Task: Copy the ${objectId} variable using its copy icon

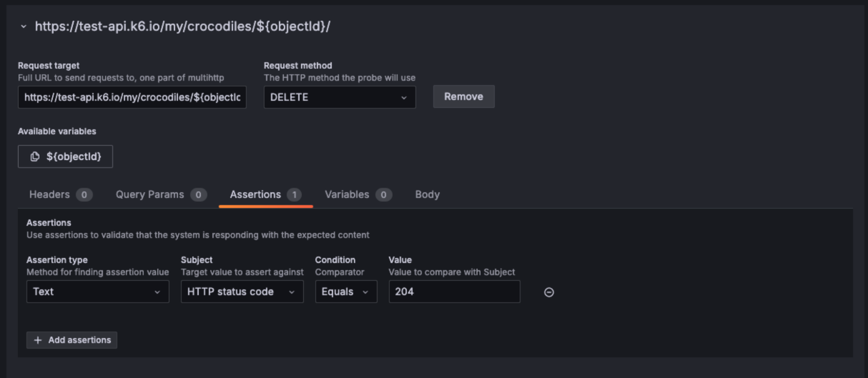Action: [35, 157]
